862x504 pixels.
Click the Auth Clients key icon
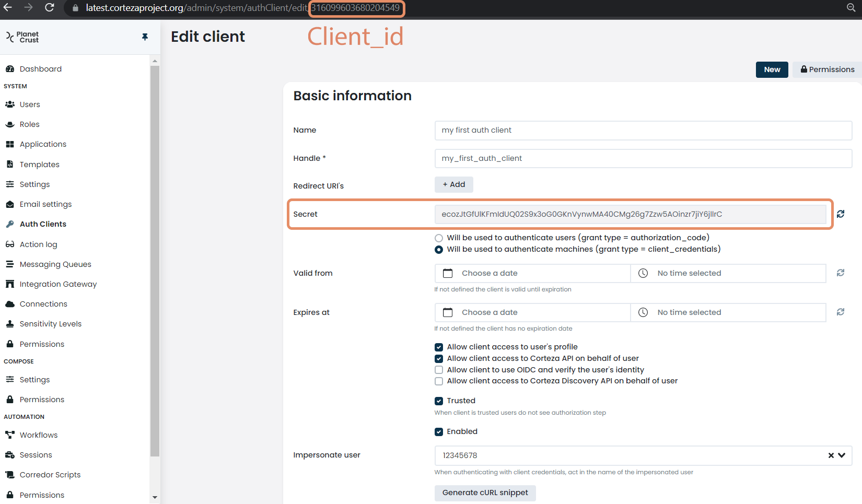coord(10,224)
